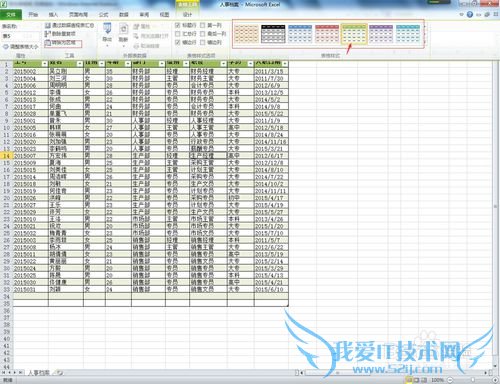
Task: Apply the black table style thumbnail
Action: pos(273,34)
